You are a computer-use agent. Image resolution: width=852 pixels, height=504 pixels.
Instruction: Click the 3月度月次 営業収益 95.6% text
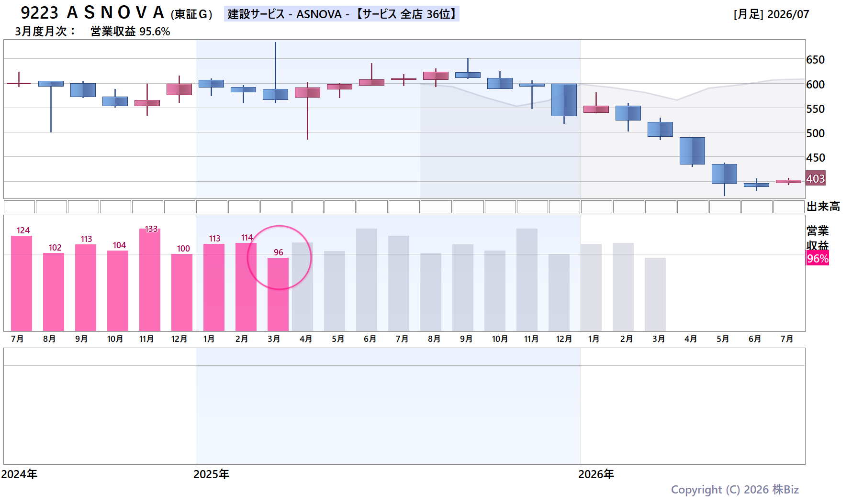(x=92, y=32)
